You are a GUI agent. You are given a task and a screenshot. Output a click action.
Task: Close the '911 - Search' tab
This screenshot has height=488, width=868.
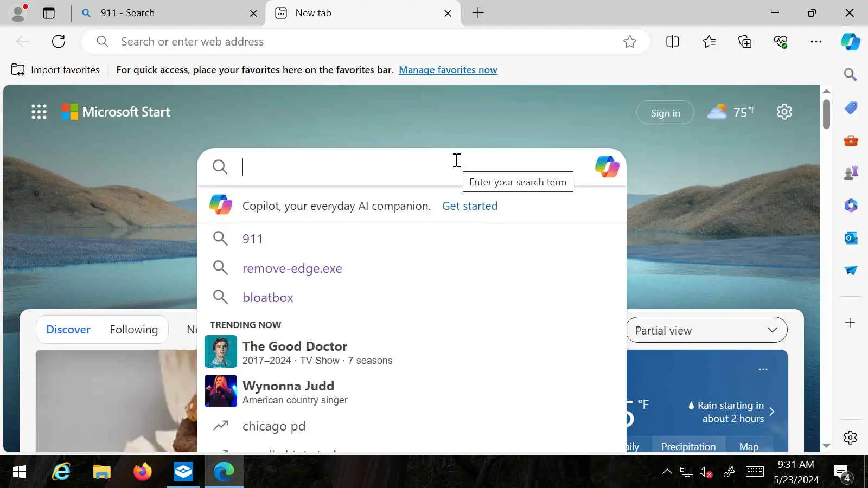253,13
